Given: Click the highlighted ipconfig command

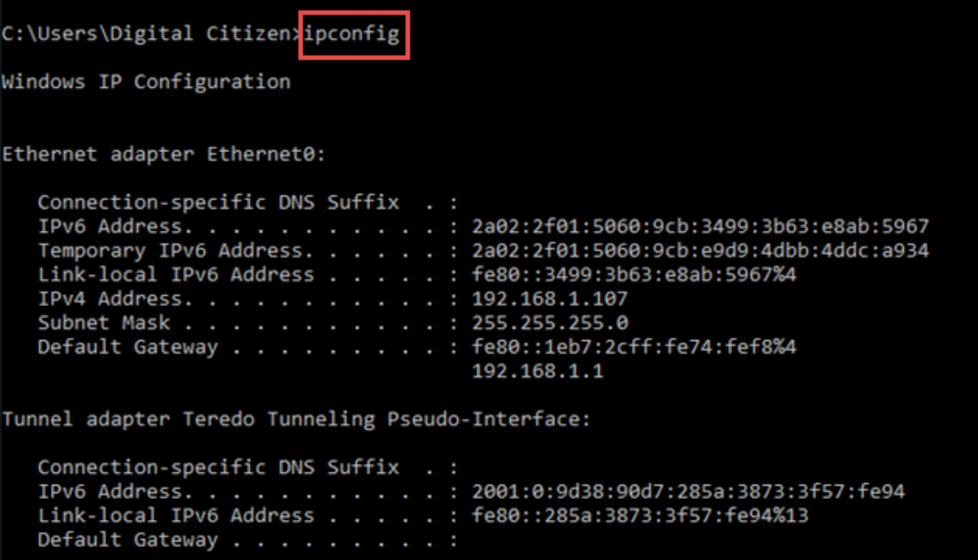Looking at the screenshot, I should 353,35.
